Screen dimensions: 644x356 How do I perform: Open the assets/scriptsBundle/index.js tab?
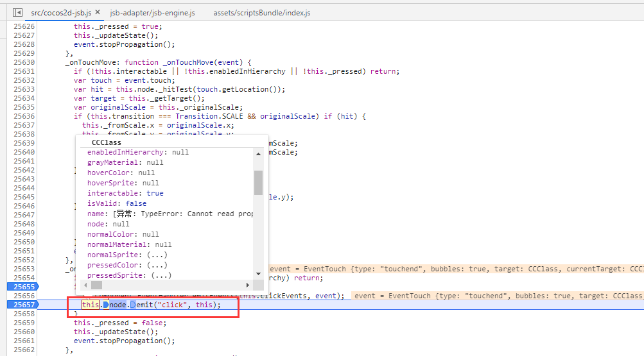tap(261, 13)
